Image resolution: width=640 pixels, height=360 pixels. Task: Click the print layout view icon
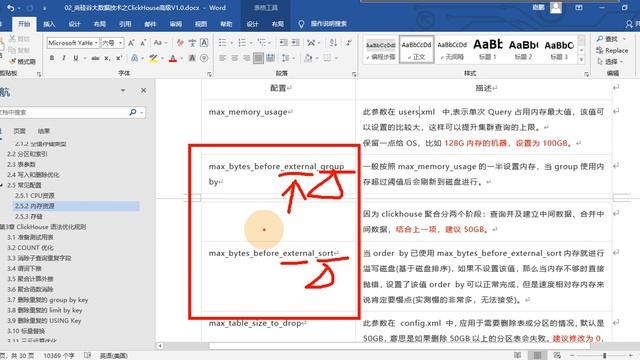coord(537,356)
